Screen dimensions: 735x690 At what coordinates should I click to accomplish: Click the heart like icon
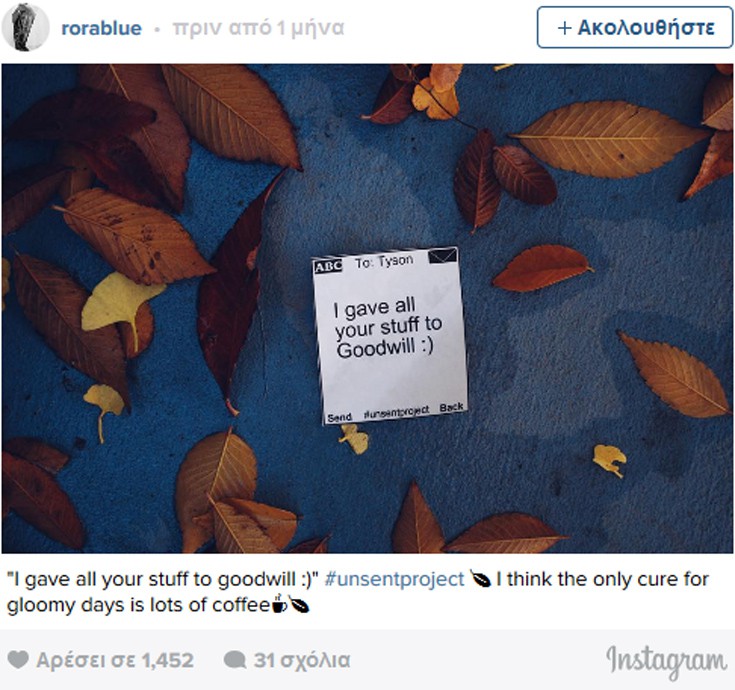click(18, 660)
